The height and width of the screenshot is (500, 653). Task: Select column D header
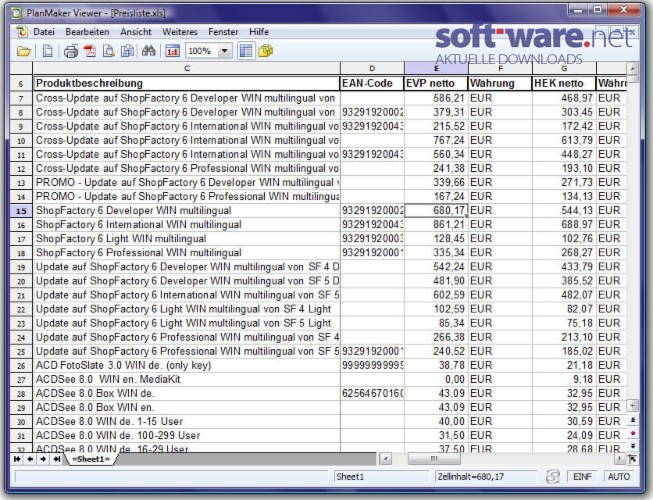coord(372,68)
